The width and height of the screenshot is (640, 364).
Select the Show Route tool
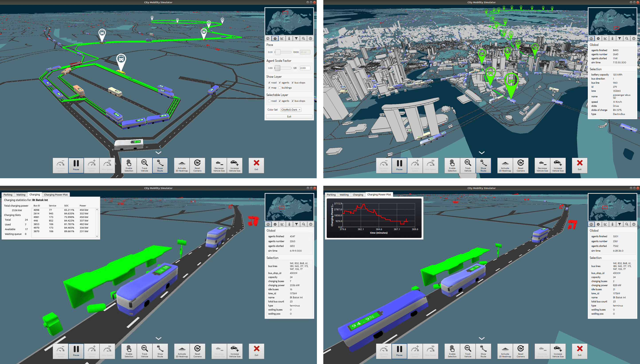[x=160, y=165]
